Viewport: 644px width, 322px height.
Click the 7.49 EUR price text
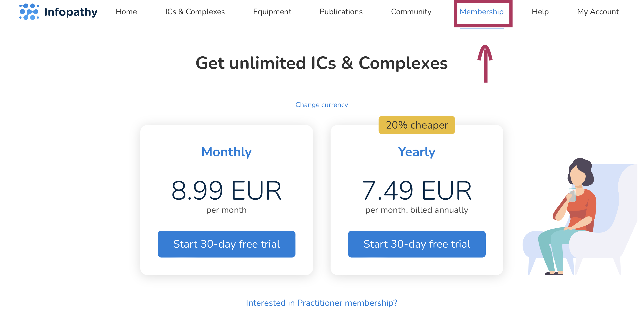416,190
